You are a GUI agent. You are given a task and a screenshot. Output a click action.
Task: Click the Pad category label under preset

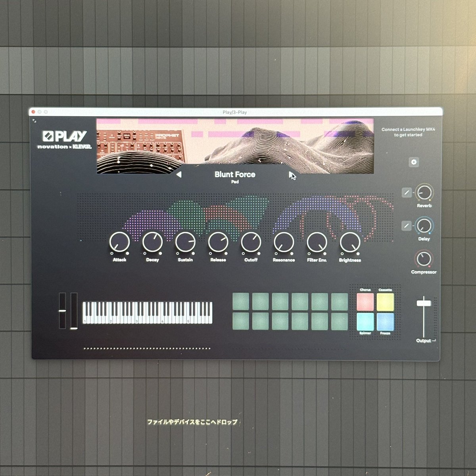coord(235,182)
